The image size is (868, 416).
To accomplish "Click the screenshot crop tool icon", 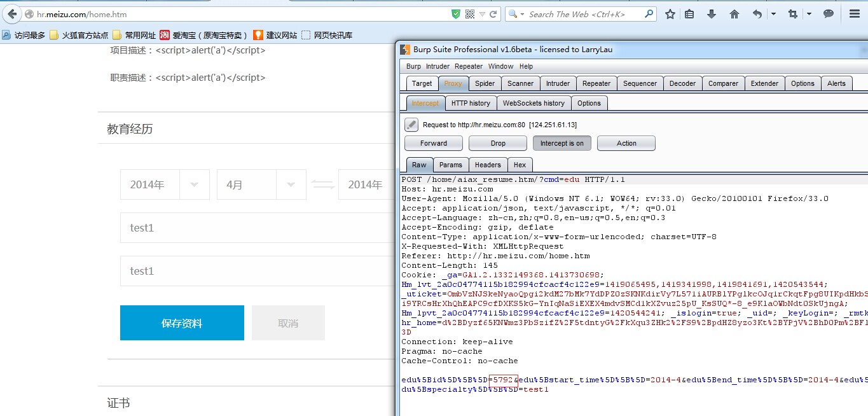I will pyautogui.click(x=793, y=14).
